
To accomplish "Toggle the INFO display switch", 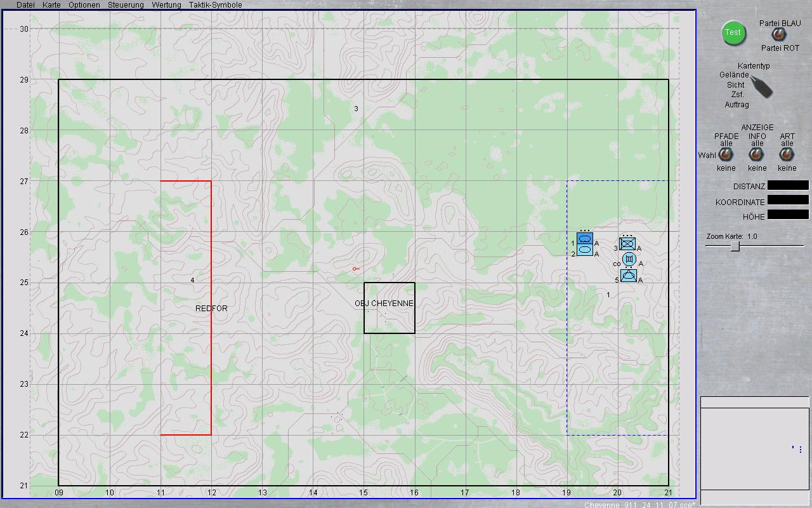I will [x=757, y=155].
